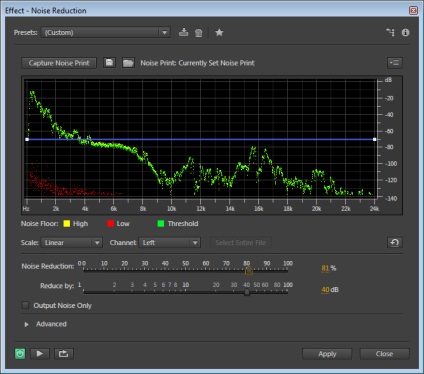The width and height of the screenshot is (424, 374).
Task: Play preview of the effect
Action: point(40,354)
